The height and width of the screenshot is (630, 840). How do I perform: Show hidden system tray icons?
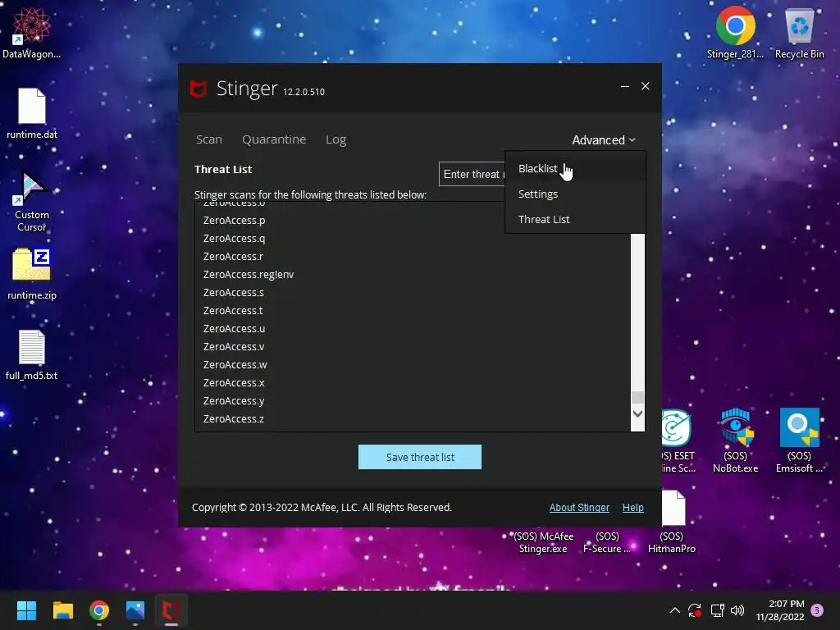(x=675, y=610)
